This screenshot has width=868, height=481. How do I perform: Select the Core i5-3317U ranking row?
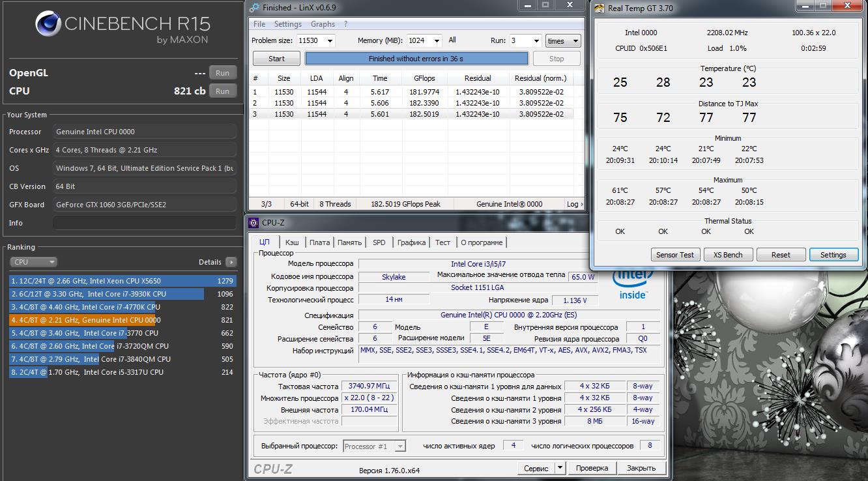123,372
